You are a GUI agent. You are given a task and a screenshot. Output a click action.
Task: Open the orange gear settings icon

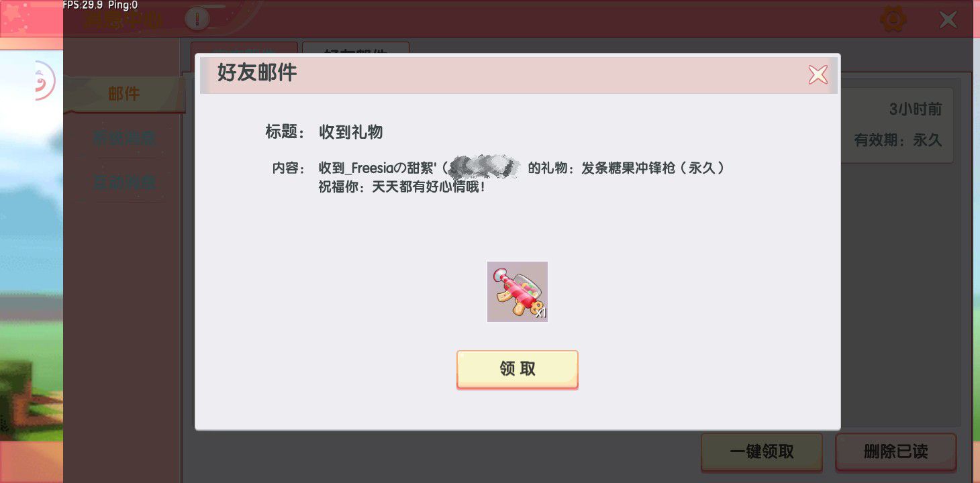pyautogui.click(x=893, y=19)
